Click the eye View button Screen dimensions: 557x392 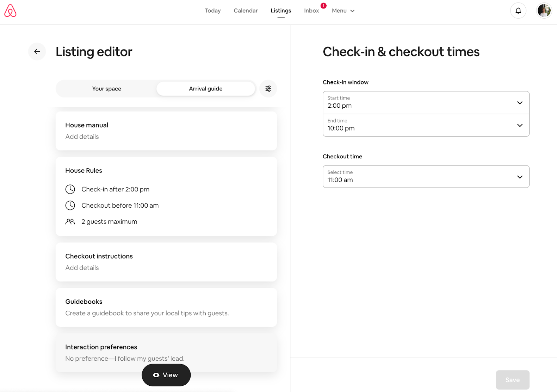[166, 375]
